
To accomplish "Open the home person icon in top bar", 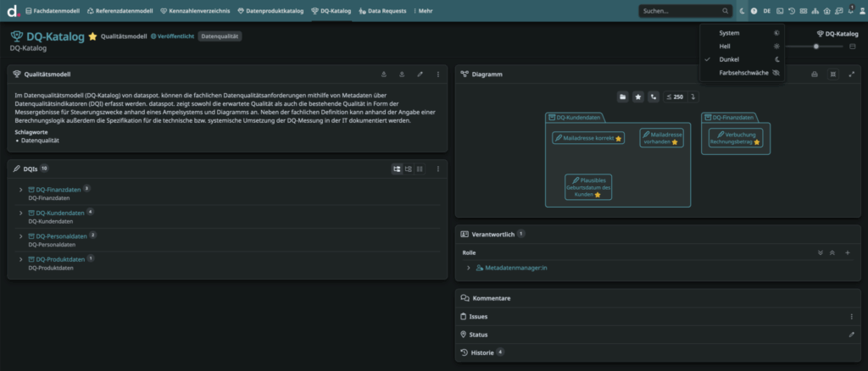I will click(827, 10).
